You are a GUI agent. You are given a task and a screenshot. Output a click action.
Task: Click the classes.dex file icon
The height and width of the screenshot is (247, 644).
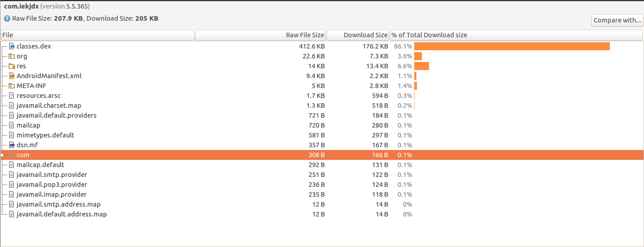pos(12,46)
